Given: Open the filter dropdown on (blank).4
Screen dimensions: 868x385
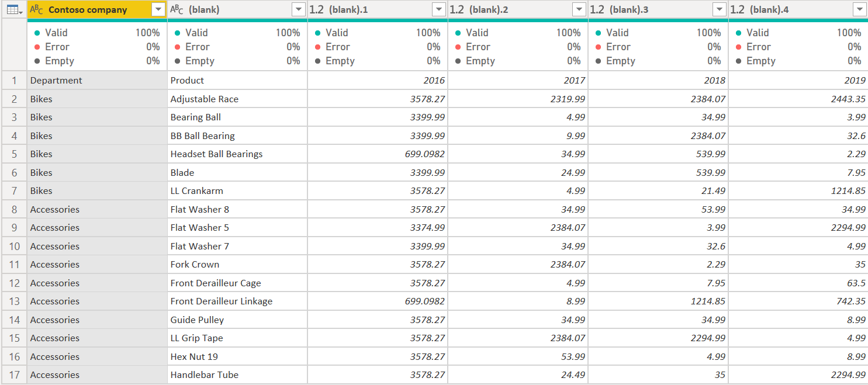Looking at the screenshot, I should (x=859, y=9).
